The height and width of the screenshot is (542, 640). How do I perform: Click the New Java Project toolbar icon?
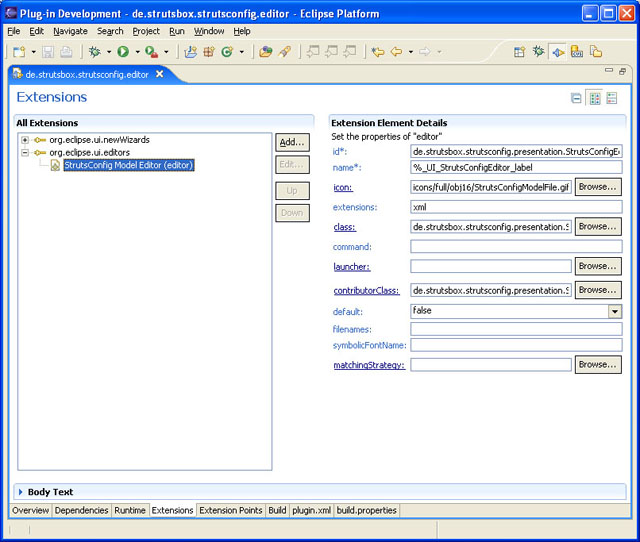(x=190, y=52)
